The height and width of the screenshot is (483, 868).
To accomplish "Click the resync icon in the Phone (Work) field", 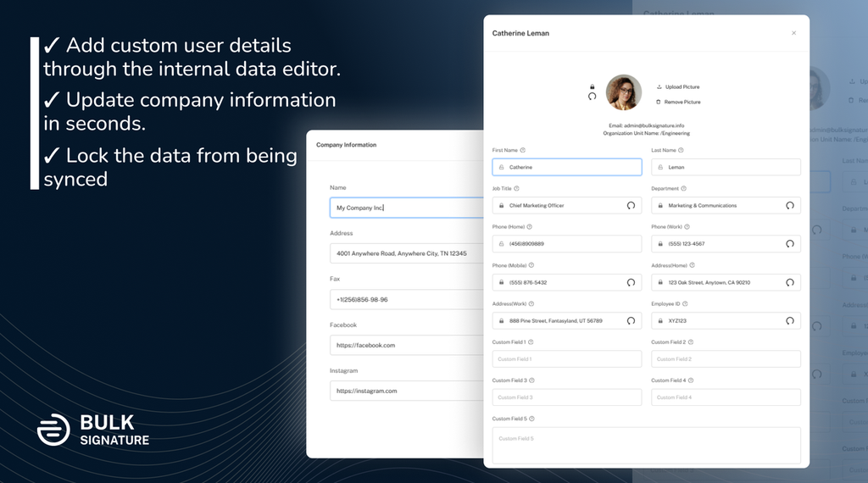I will click(790, 244).
